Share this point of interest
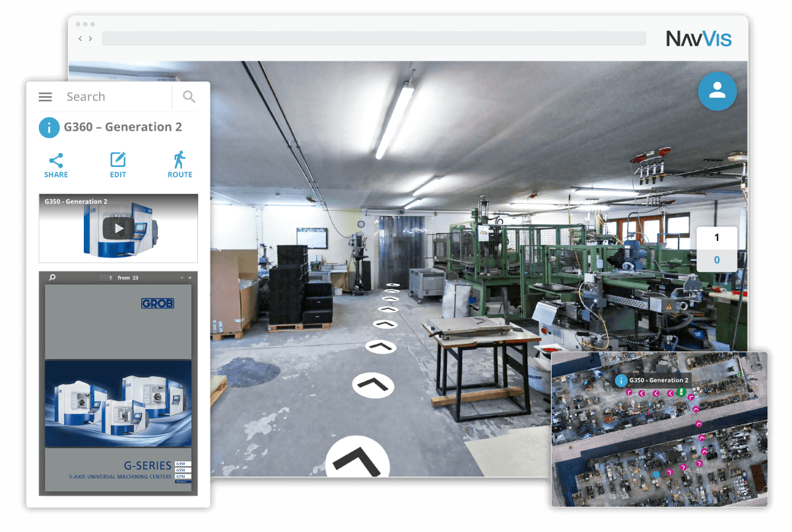Viewport: 792px width, 532px height. (56, 165)
